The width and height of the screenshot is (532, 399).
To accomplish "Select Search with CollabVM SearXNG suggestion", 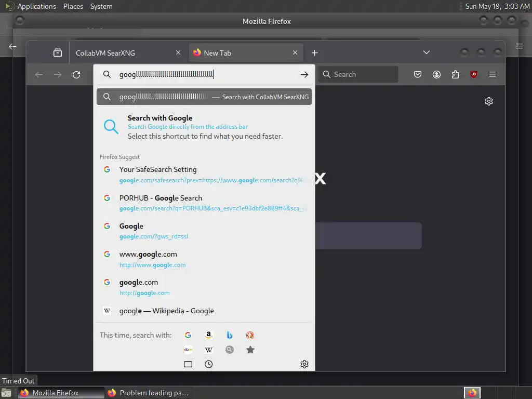I will (204, 97).
